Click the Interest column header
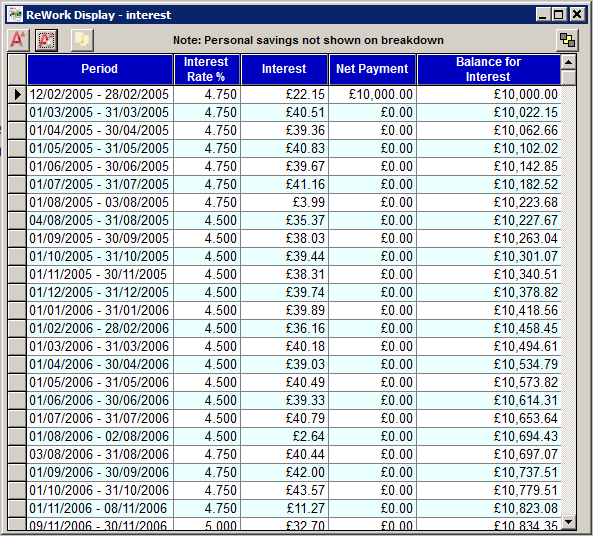This screenshot has width=593, height=536. pyautogui.click(x=284, y=69)
